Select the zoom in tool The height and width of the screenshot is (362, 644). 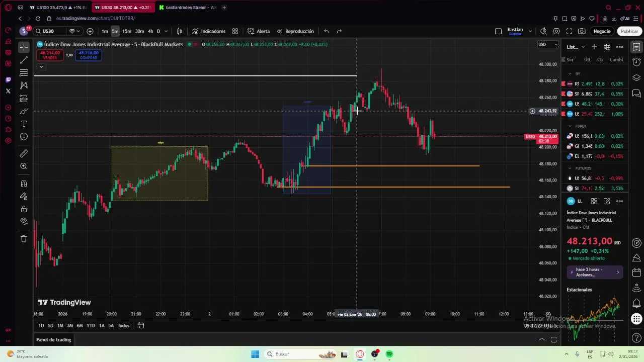[x=24, y=166]
